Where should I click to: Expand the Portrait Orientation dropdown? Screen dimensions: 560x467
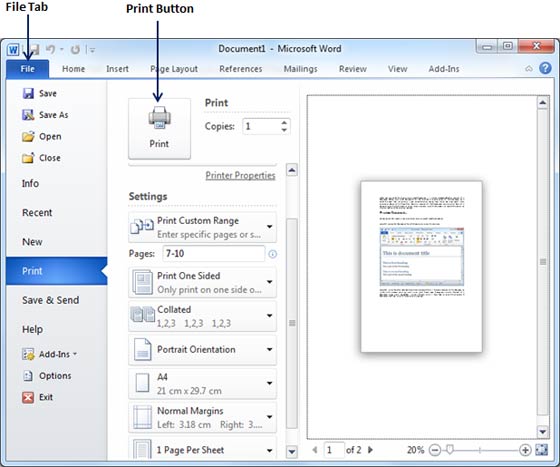click(x=202, y=350)
